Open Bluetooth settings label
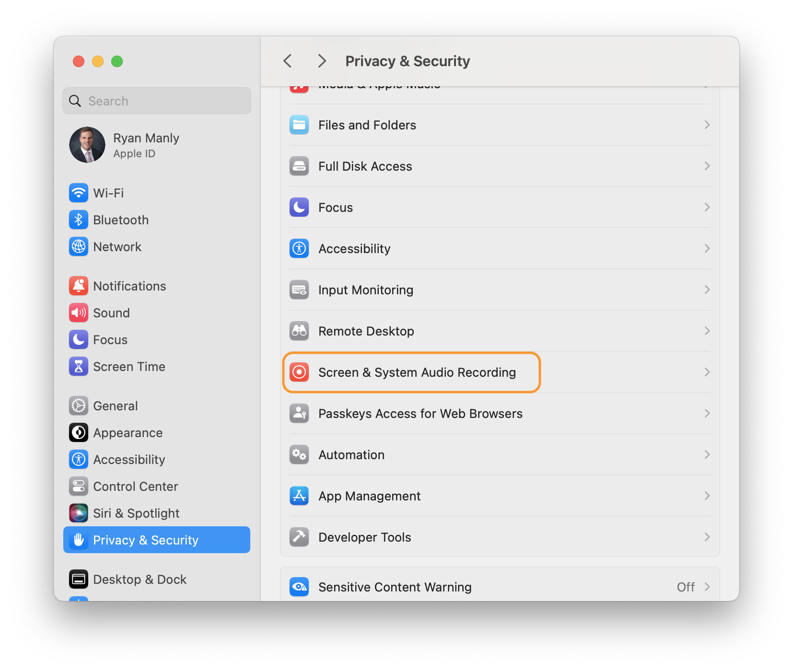Screen dimensions: 793x672 pos(121,220)
